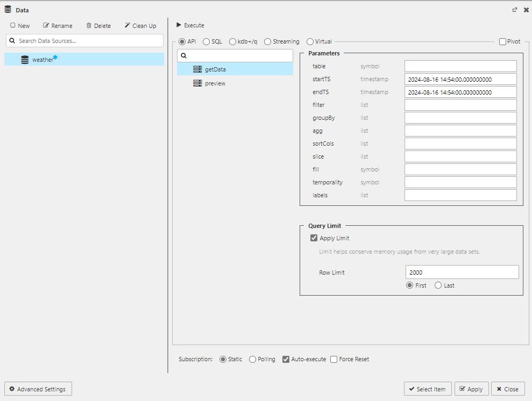Viewport: 532px width, 401px height.
Task: Set Subscription to Polling
Action: (252, 359)
